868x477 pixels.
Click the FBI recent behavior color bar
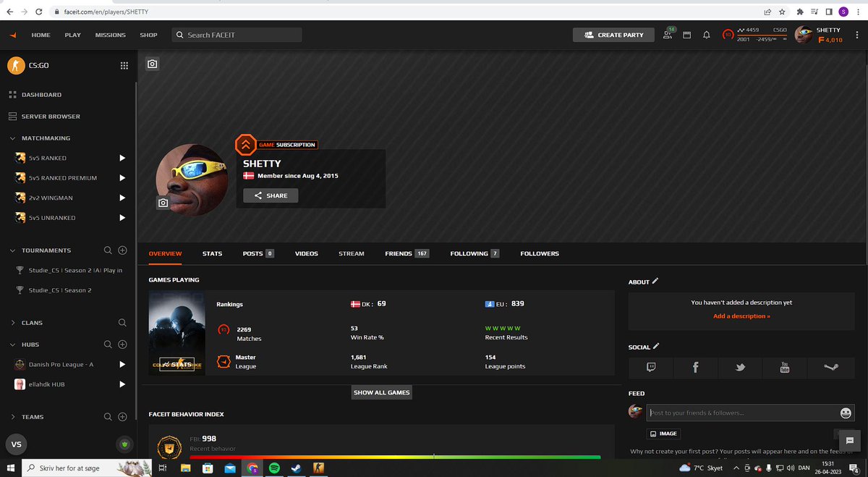[395, 457]
